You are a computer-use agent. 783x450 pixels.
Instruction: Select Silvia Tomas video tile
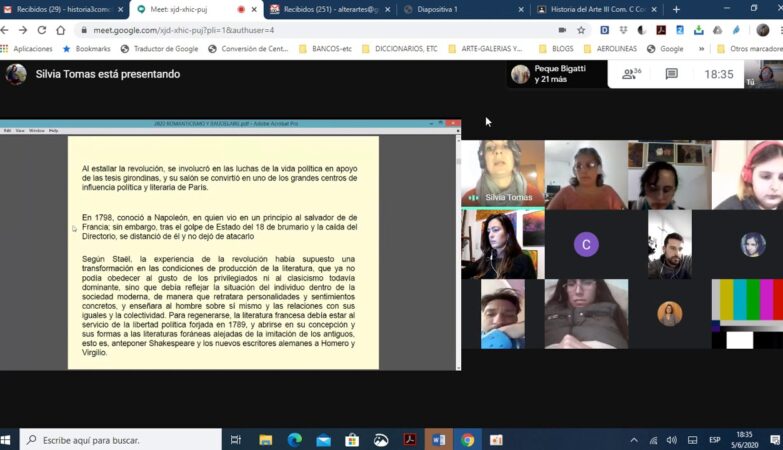(503, 174)
